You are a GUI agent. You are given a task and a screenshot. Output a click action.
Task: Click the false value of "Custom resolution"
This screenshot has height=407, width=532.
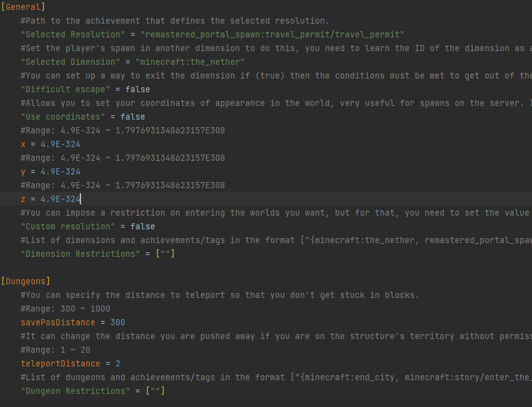tap(142, 226)
